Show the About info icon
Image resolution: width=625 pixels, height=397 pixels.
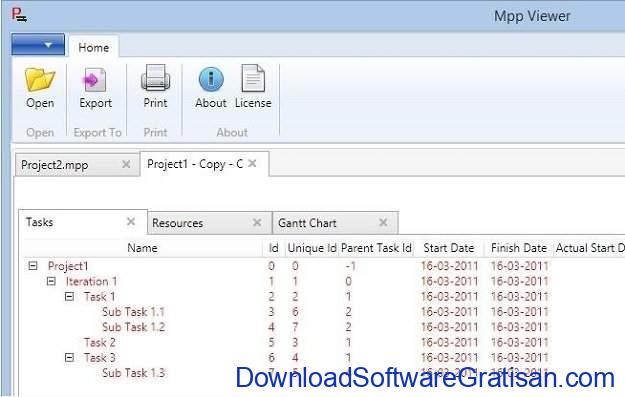pyautogui.click(x=211, y=79)
